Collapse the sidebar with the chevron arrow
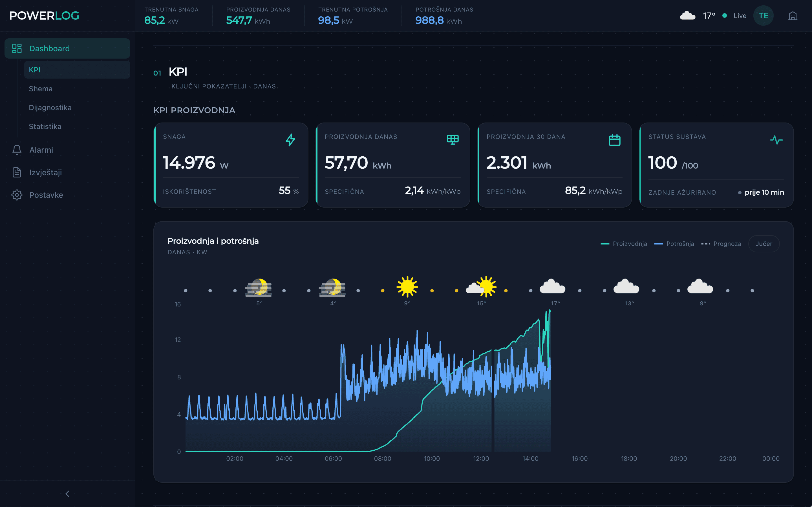 point(67,493)
